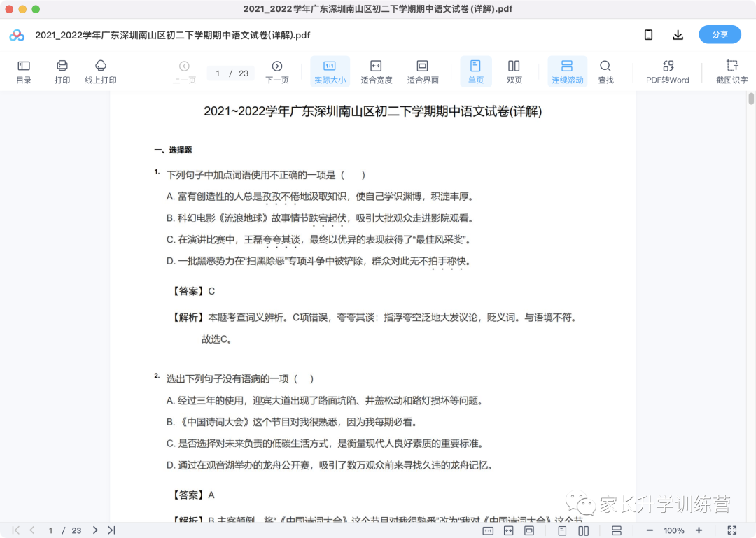Select 实际大小 actual size view

pos(330,71)
